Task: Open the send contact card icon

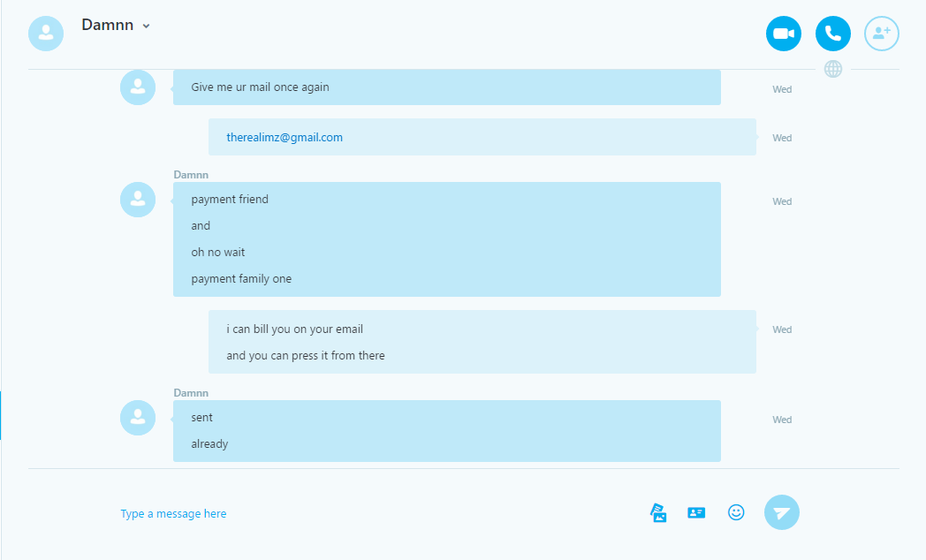Action: point(696,513)
